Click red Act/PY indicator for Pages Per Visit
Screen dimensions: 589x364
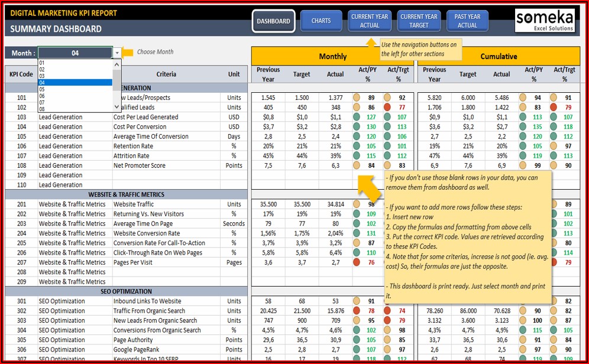click(357, 262)
